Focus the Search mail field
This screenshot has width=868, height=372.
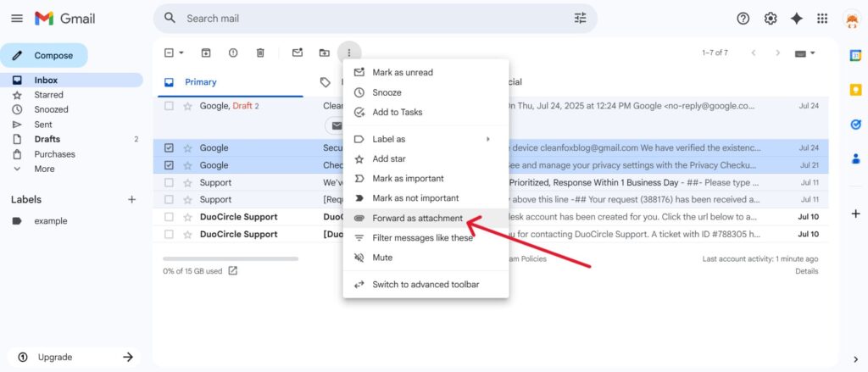coord(376,19)
